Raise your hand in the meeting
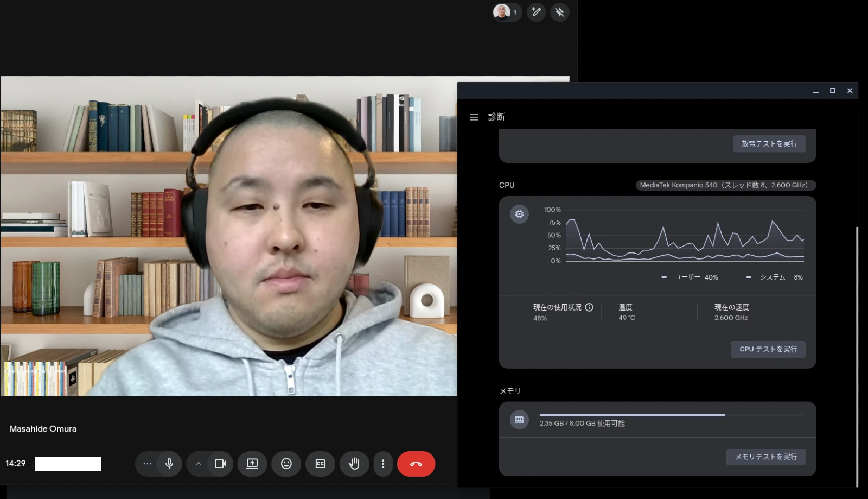This screenshot has height=499, width=868. [x=354, y=464]
